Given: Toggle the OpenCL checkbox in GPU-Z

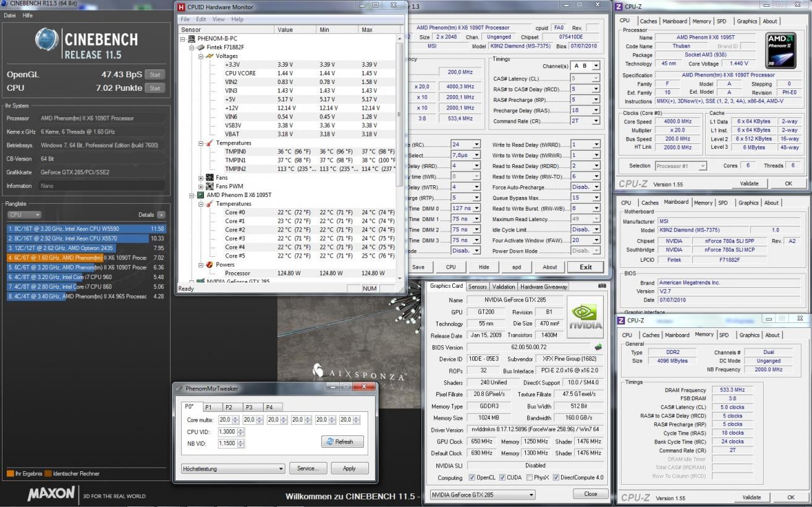Looking at the screenshot, I should (472, 477).
